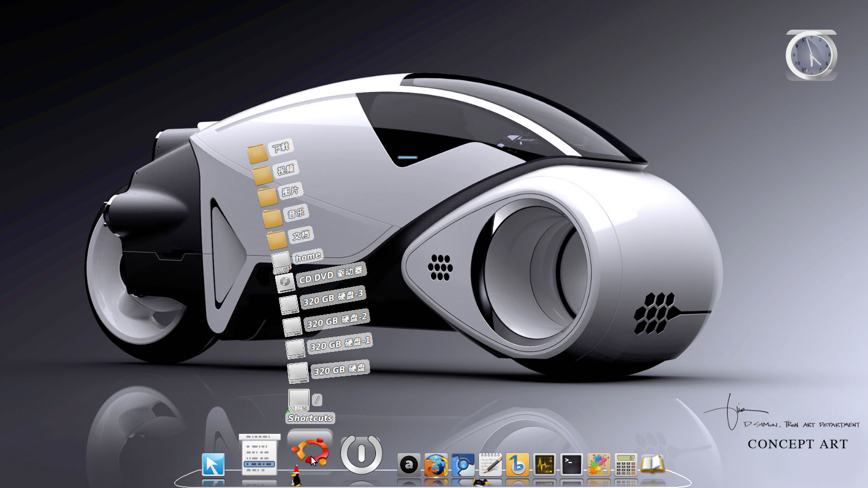Open the Chromium browser dock icon
868x488 pixels.
coord(463,465)
